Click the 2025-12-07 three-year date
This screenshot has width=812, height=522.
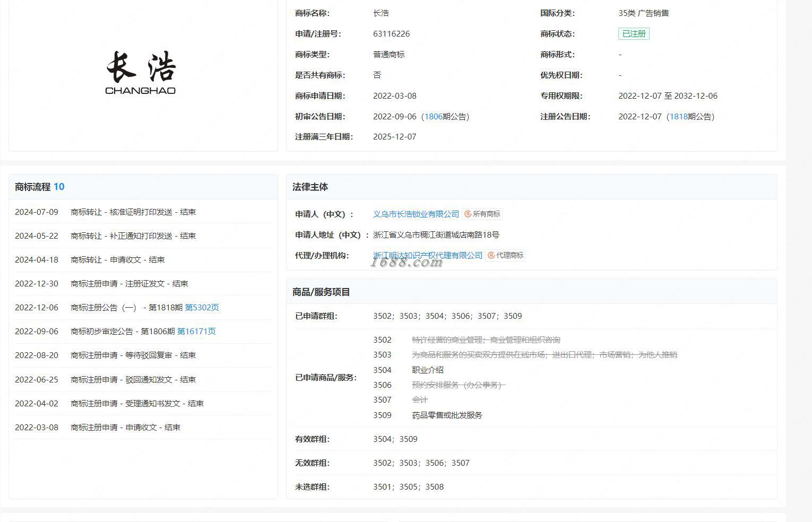pyautogui.click(x=395, y=136)
